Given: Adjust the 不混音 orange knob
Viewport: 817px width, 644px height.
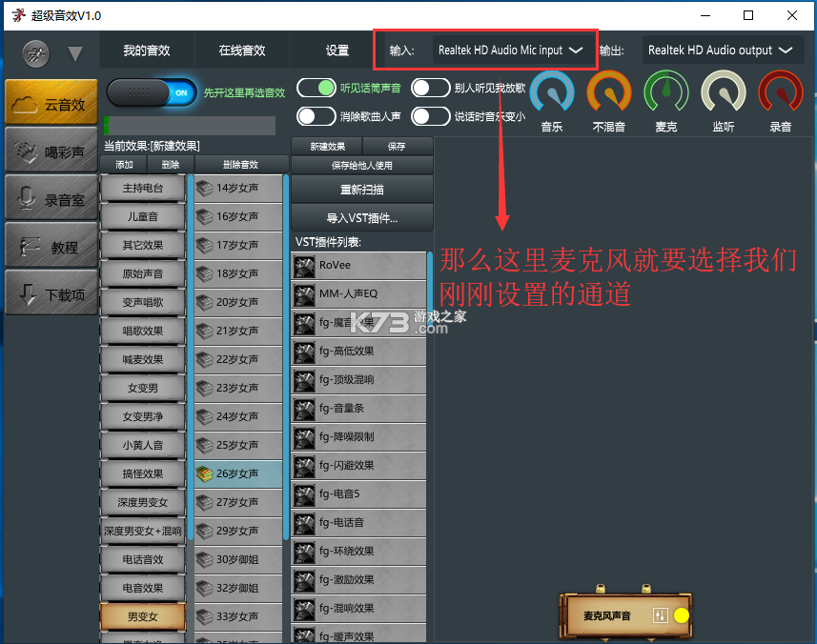Looking at the screenshot, I should (x=609, y=92).
